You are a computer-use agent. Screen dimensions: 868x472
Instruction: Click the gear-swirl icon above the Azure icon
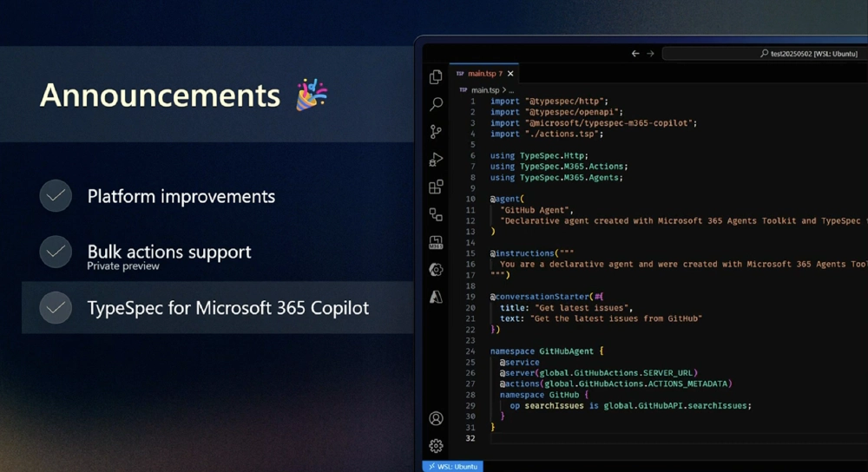coord(436,270)
